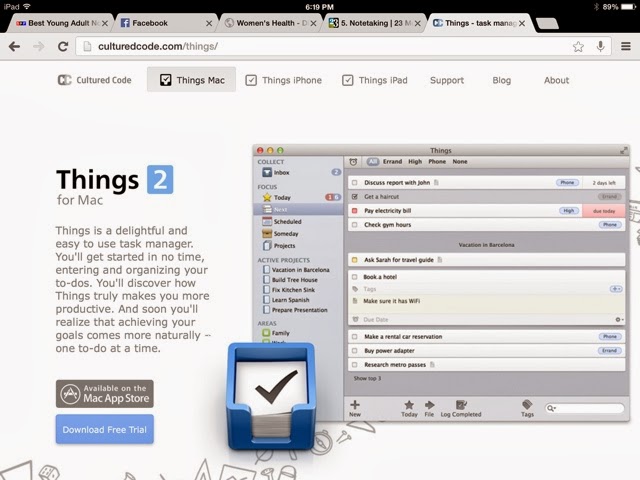Click the Due Date field of Book a hotel

[x=376, y=320]
